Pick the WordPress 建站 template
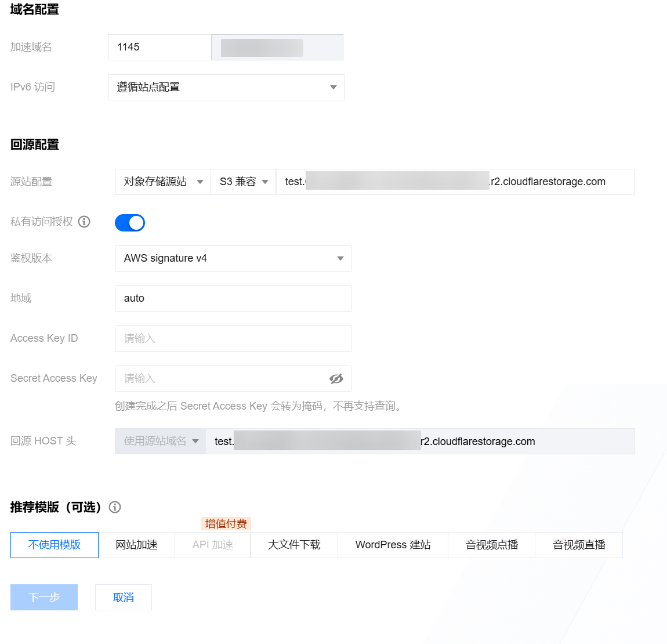The image size is (667, 644). (x=393, y=545)
